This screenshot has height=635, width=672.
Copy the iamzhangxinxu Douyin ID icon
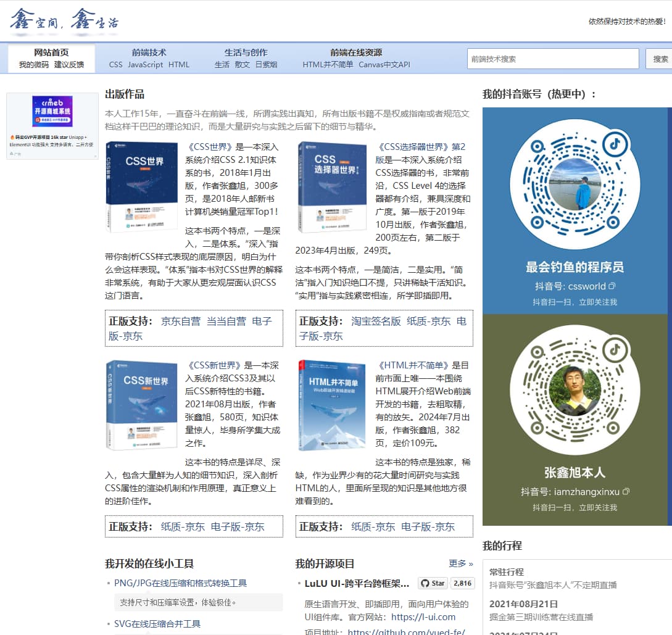coord(626,492)
